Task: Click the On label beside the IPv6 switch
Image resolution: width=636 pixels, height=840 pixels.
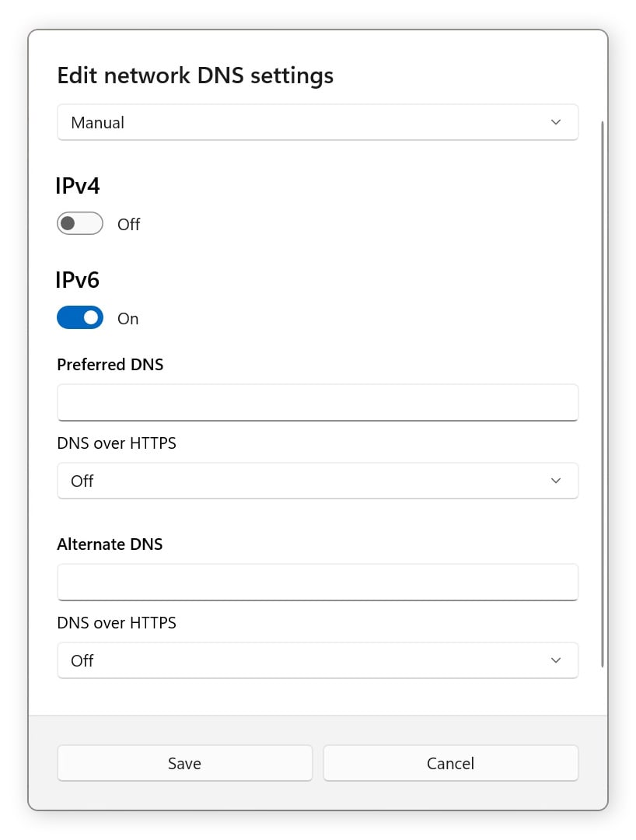Action: tap(128, 318)
